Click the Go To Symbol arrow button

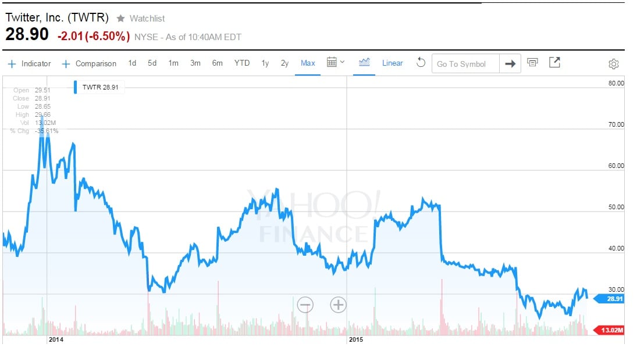coord(510,64)
